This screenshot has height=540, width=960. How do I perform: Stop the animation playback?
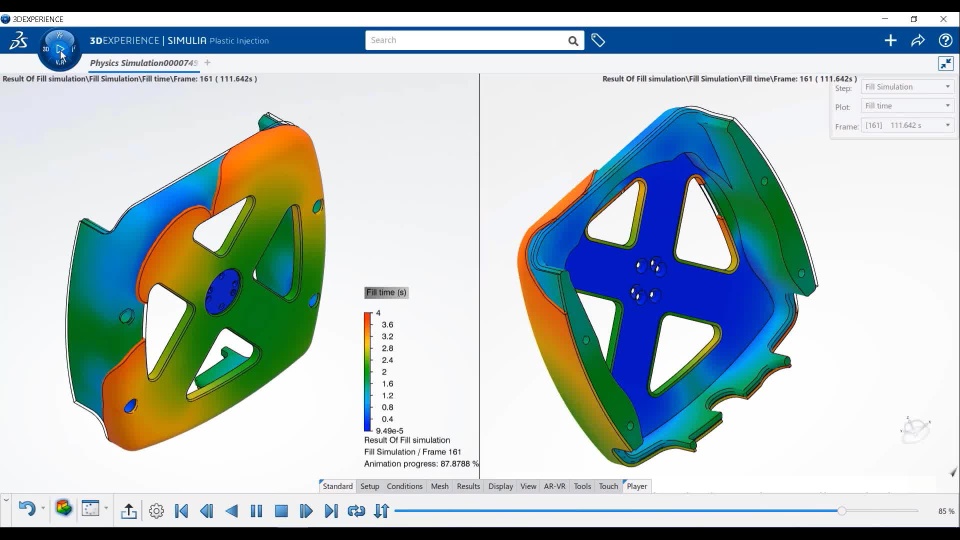[281, 511]
